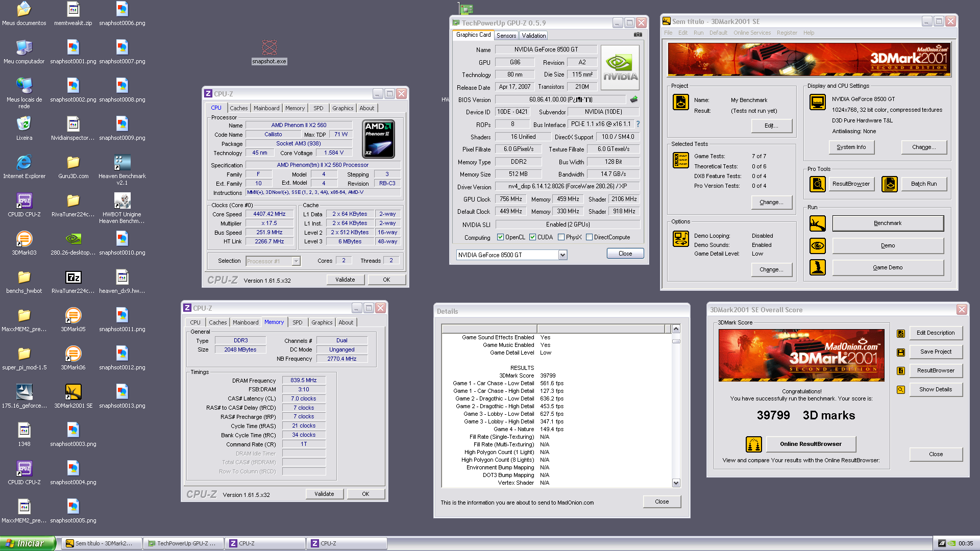Toggle the OpenCL checkbox in GPU-Z
Viewport: 980px width, 551px height.
coord(501,237)
